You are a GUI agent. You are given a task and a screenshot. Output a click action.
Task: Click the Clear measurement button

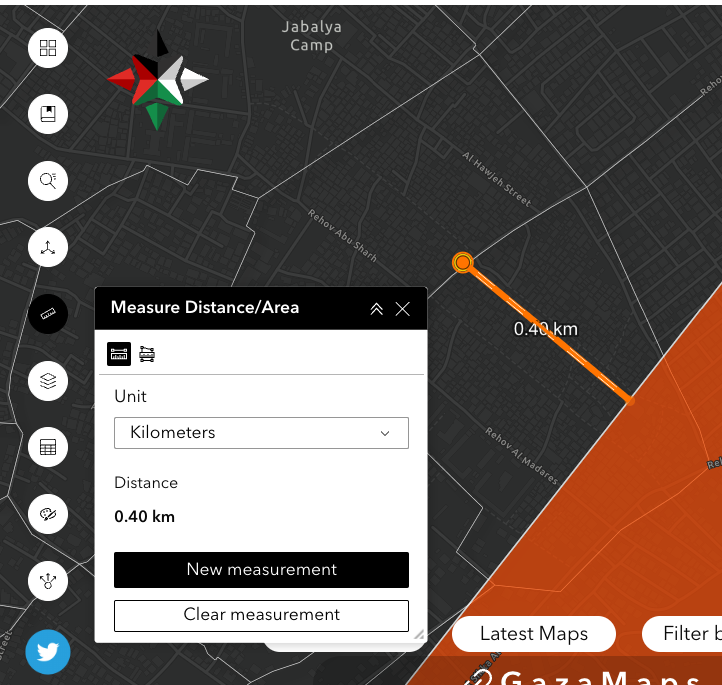tap(261, 615)
